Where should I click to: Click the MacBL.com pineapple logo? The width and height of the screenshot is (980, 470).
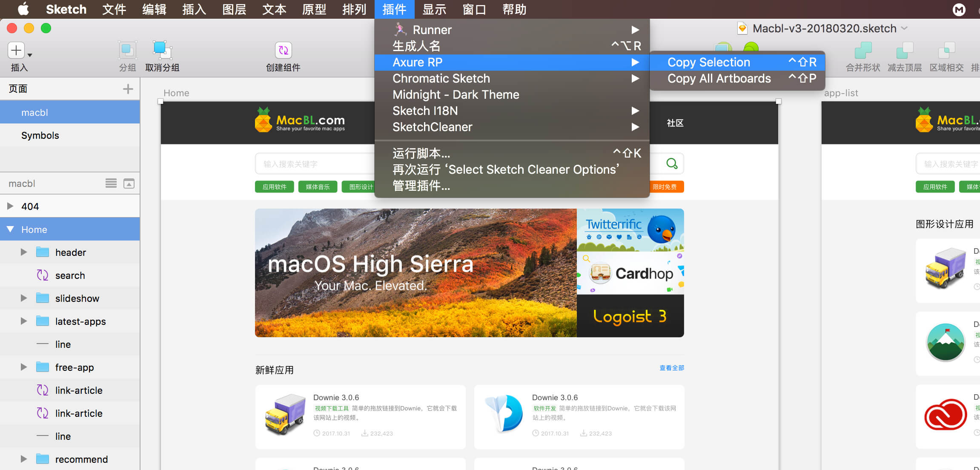pyautogui.click(x=264, y=120)
